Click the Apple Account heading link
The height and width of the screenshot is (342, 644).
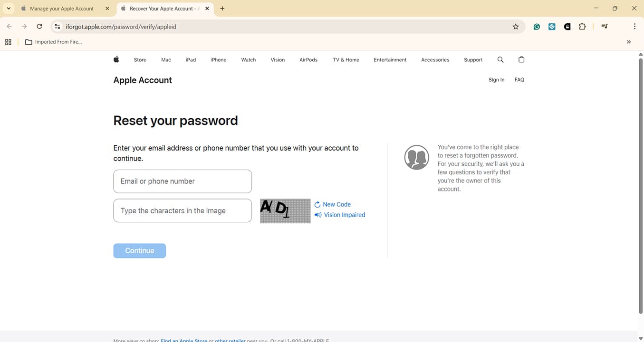[x=143, y=80]
